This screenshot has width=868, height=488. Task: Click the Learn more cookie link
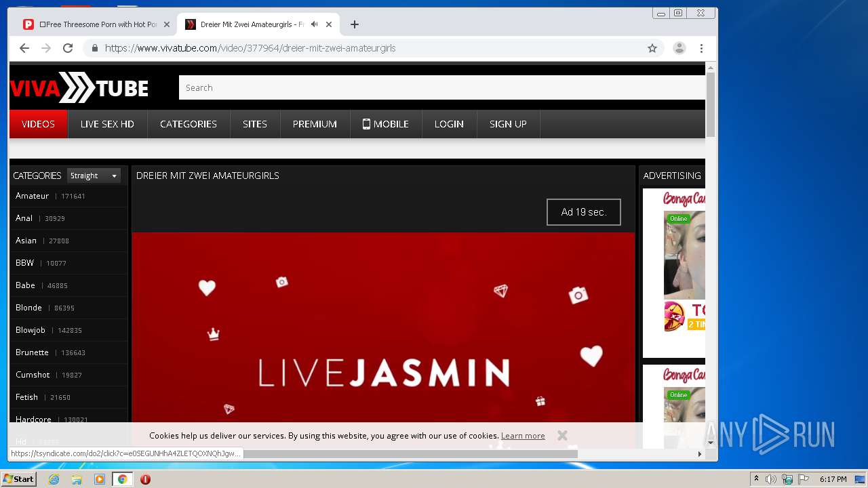click(523, 436)
